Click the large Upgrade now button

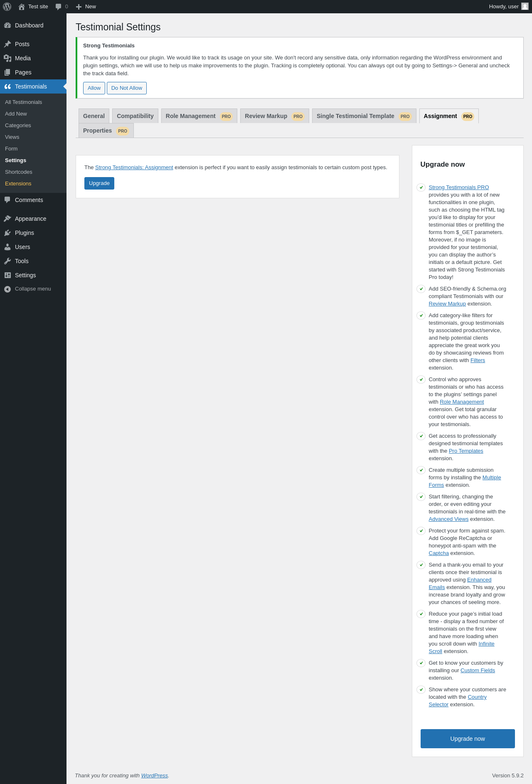coord(468,739)
